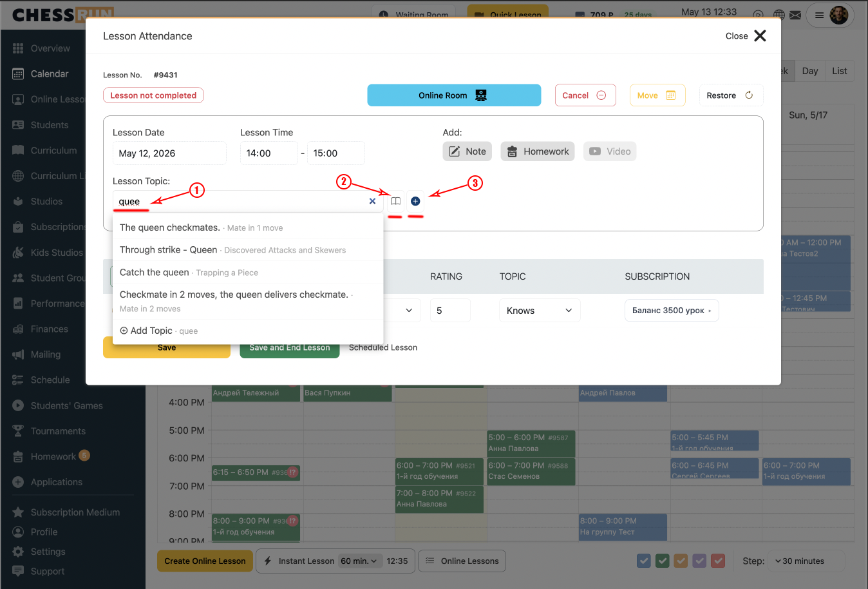Clear the lesson topic with the x icon
The image size is (868, 589).
click(x=372, y=201)
